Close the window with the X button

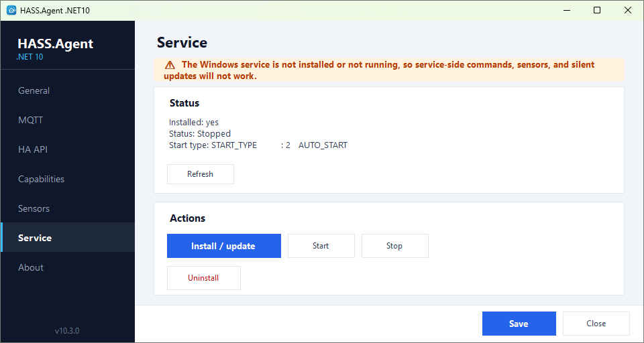point(628,10)
